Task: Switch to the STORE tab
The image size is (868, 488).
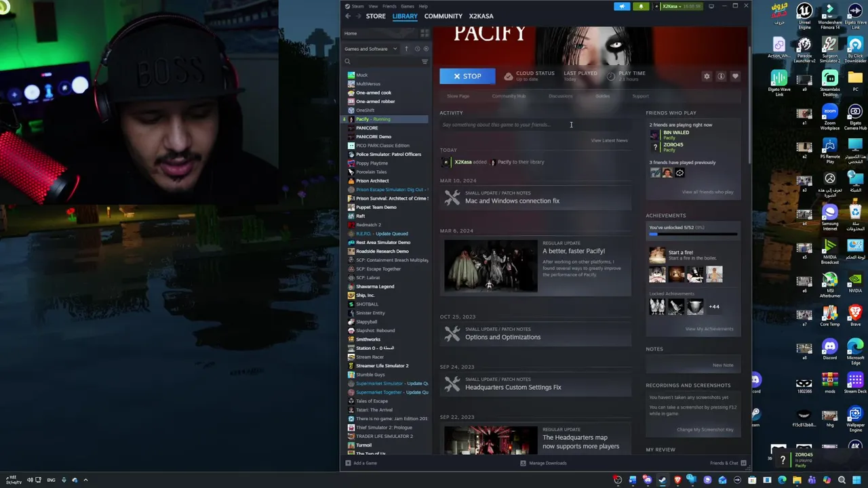Action: point(376,16)
